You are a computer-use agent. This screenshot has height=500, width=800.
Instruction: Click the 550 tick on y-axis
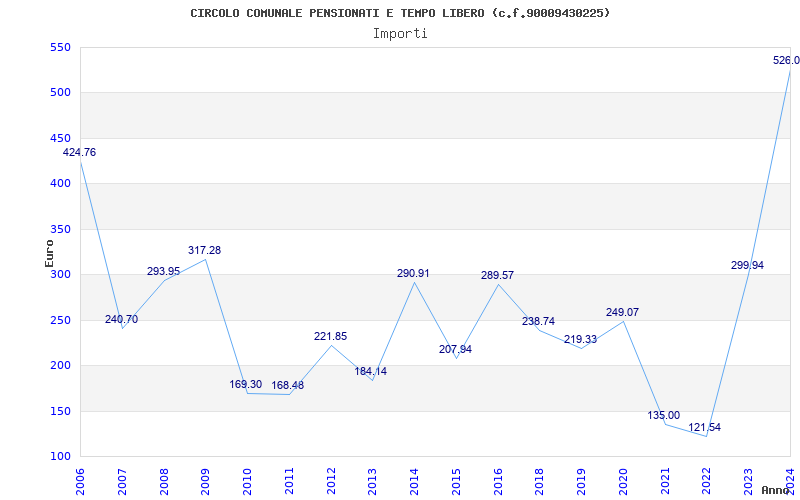click(60, 48)
